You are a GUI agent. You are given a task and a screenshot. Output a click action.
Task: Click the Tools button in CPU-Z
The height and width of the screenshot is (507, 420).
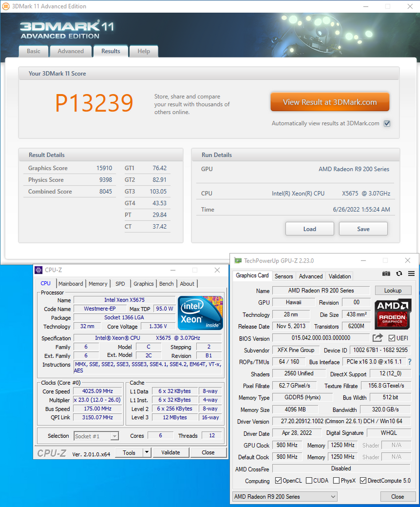(129, 453)
